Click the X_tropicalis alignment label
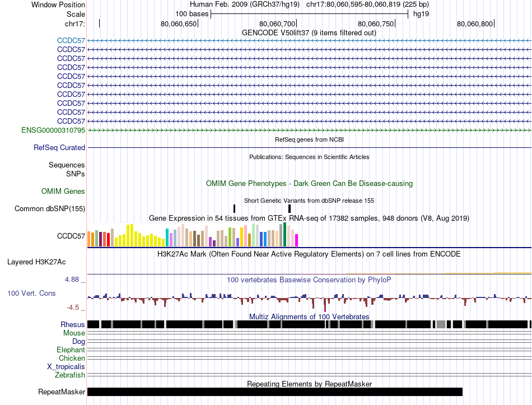The height and width of the screenshot is (405, 532). [x=66, y=367]
